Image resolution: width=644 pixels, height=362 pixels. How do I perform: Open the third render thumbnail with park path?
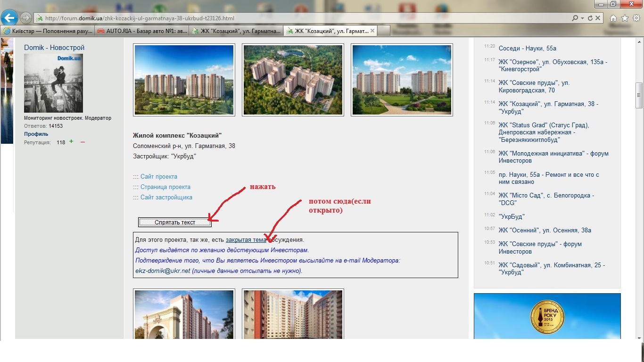402,80
